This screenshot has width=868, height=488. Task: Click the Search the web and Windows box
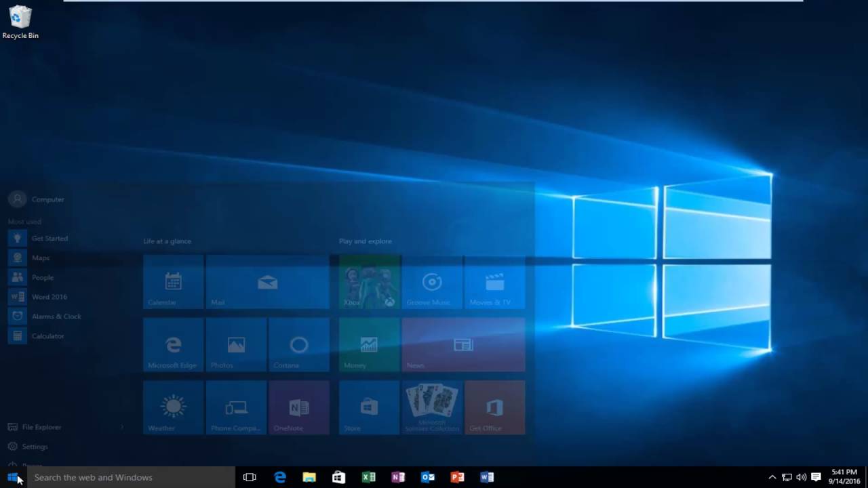(131, 477)
